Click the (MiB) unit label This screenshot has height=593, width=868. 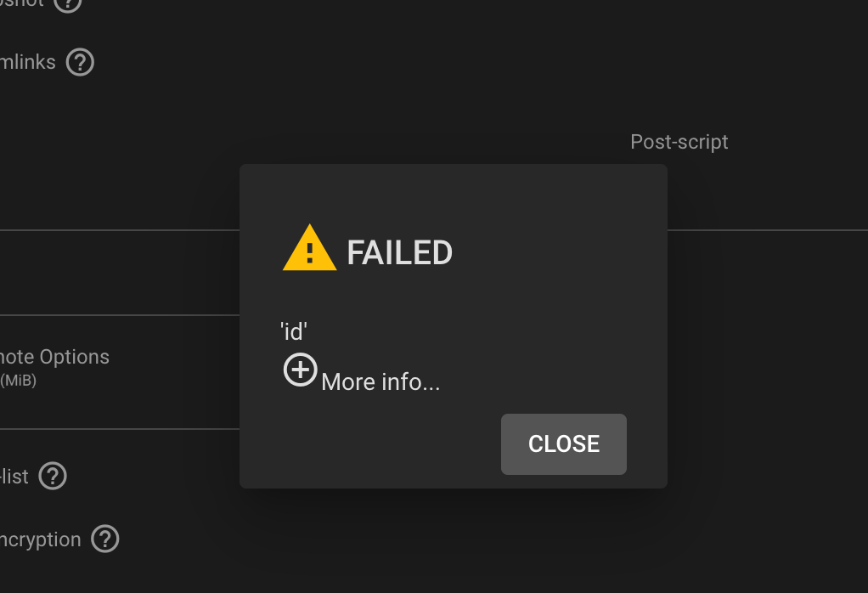[x=19, y=381]
